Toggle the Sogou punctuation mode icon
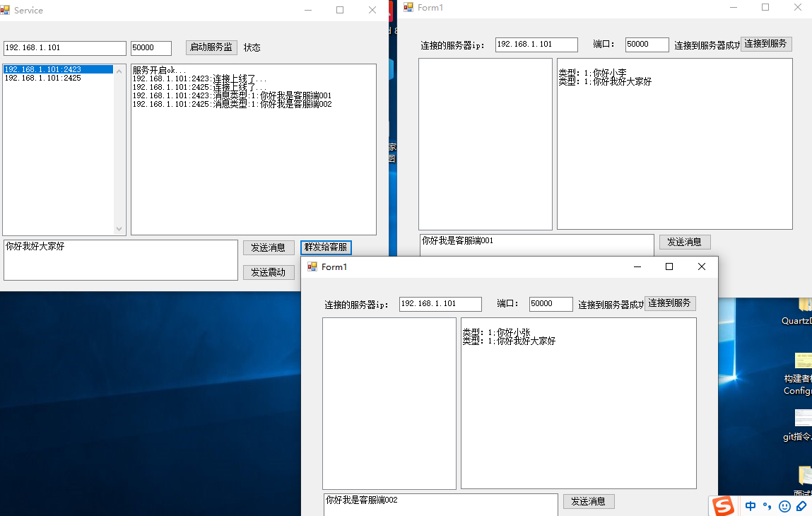Image resolution: width=812 pixels, height=516 pixels. point(767,506)
